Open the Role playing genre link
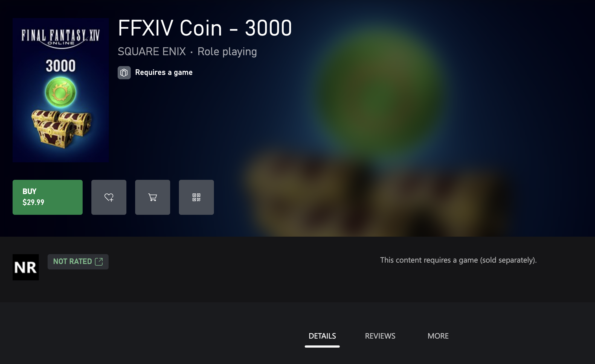595x364 pixels. click(x=227, y=51)
